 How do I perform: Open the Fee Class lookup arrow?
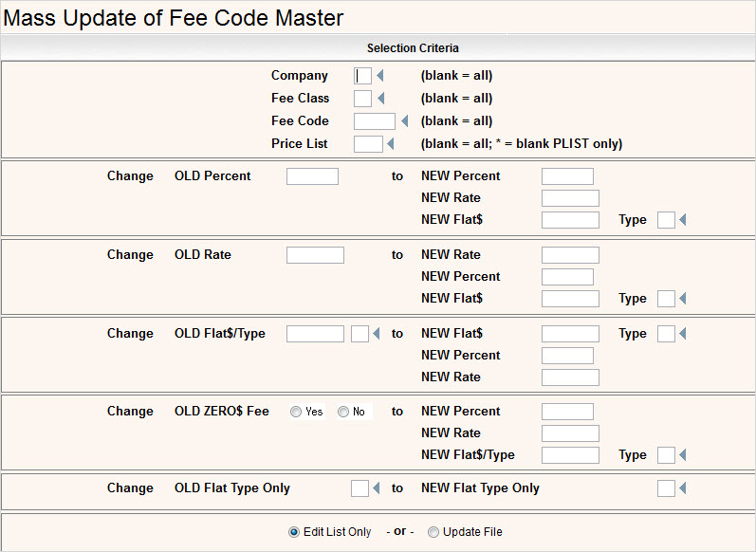(381, 99)
